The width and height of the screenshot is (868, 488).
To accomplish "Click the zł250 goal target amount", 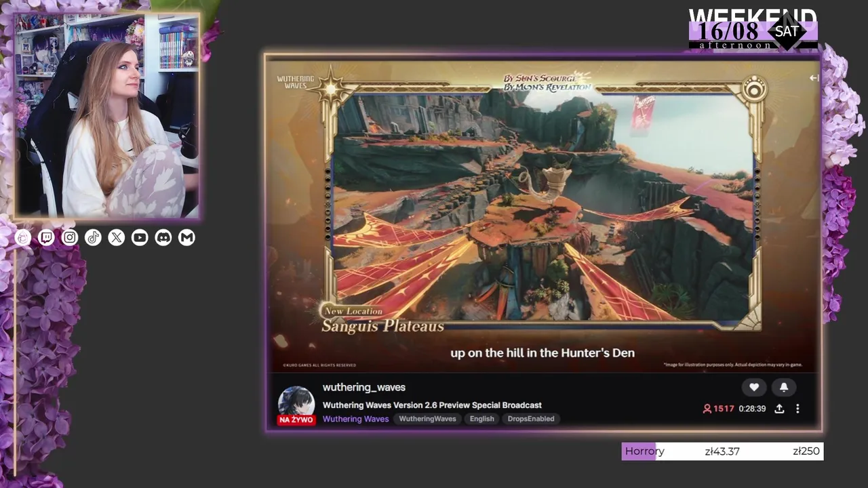I will [x=806, y=451].
